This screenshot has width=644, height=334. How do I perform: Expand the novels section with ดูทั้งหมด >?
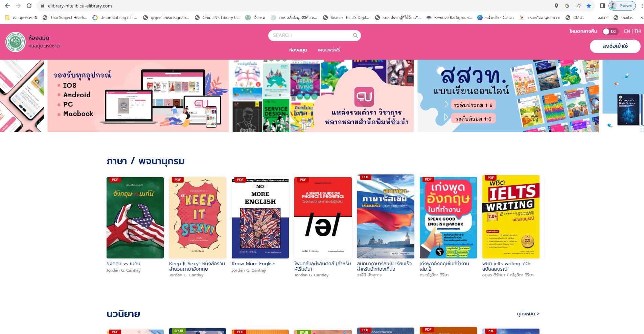click(528, 314)
